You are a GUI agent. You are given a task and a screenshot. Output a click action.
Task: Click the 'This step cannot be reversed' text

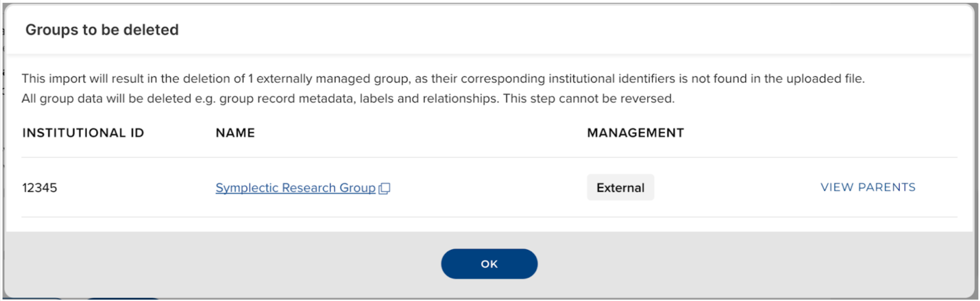(x=589, y=99)
